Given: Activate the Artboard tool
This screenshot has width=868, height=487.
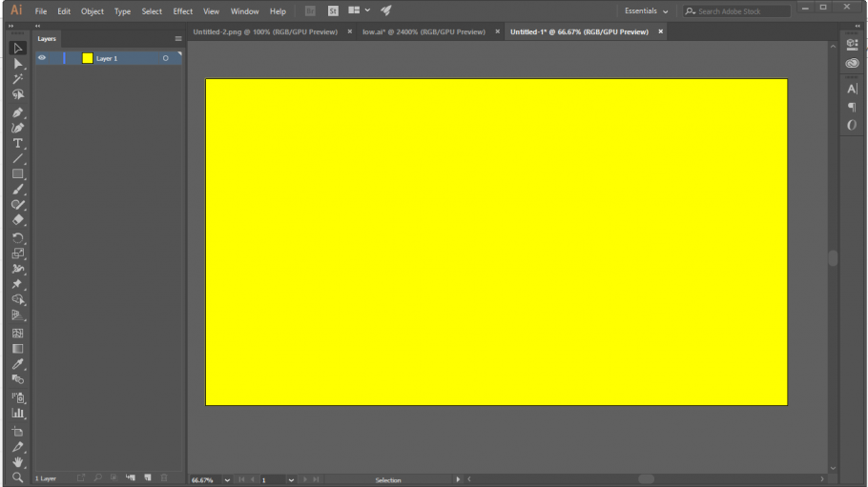Looking at the screenshot, I should coord(18,432).
